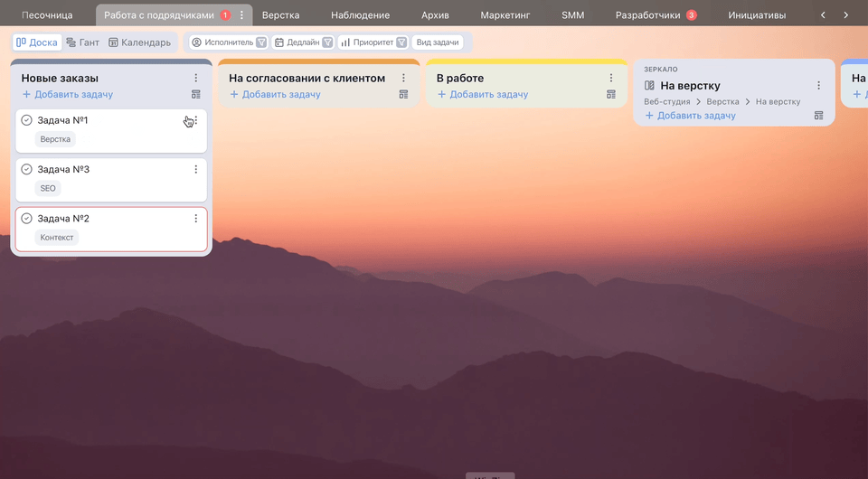Click the template icon in Новые заказы column
Image resolution: width=868 pixels, height=479 pixels.
click(x=196, y=94)
